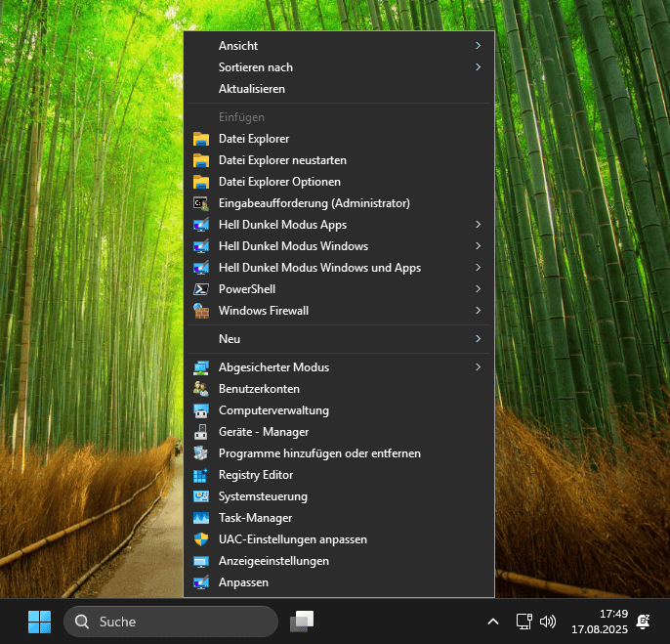670x644 pixels.
Task: Click the UAC shield icon
Action: click(201, 539)
